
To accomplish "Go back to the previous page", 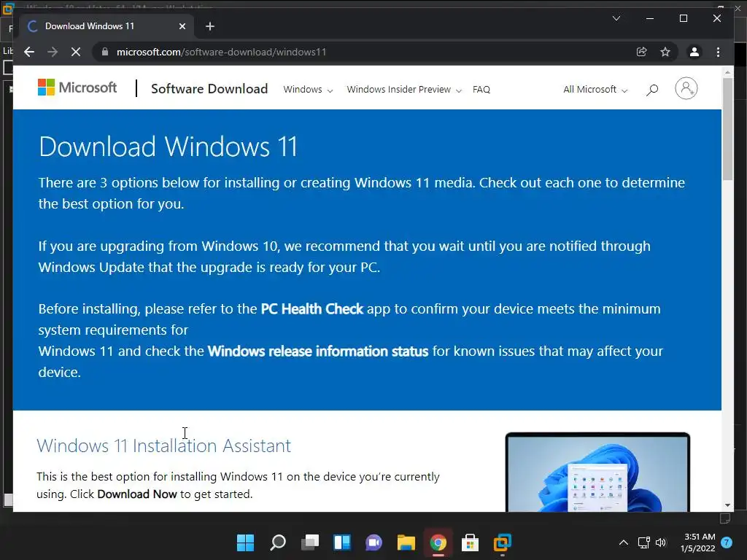I will point(29,52).
